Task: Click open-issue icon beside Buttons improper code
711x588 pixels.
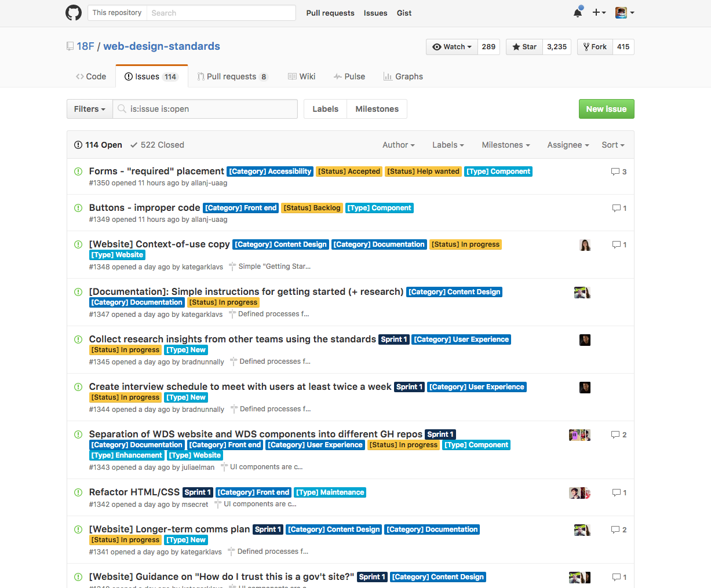Action: tap(78, 208)
